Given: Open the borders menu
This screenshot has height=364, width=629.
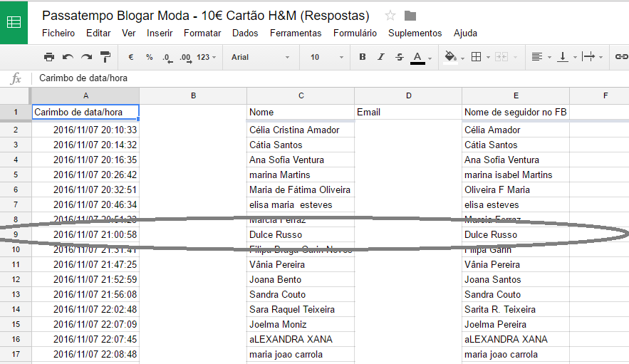Looking at the screenshot, I should point(476,57).
